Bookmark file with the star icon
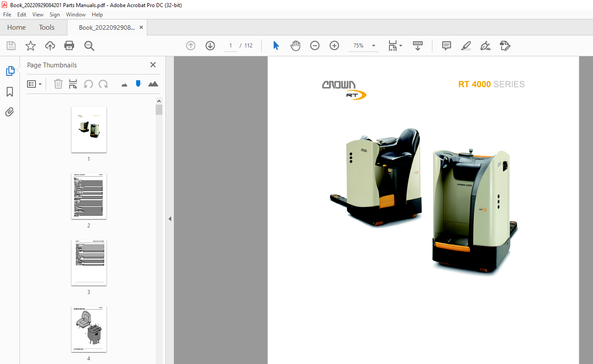Screen dimensions: 593x364 [x=30, y=46]
